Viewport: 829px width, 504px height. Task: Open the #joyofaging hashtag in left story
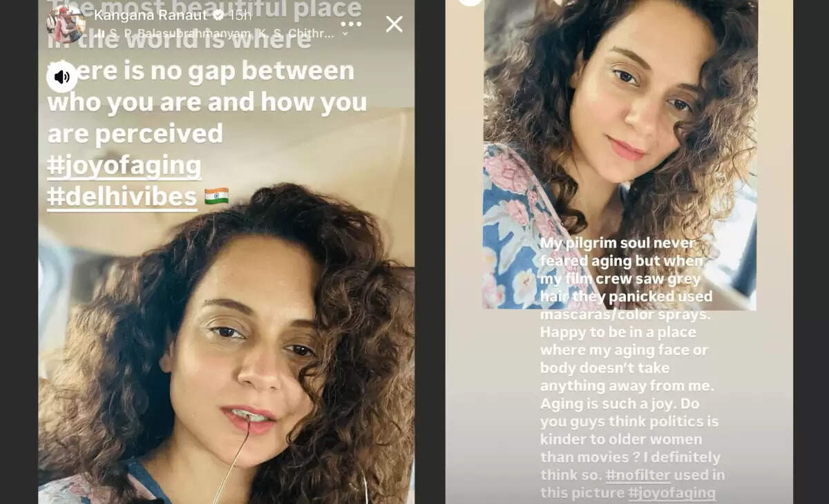(x=124, y=166)
